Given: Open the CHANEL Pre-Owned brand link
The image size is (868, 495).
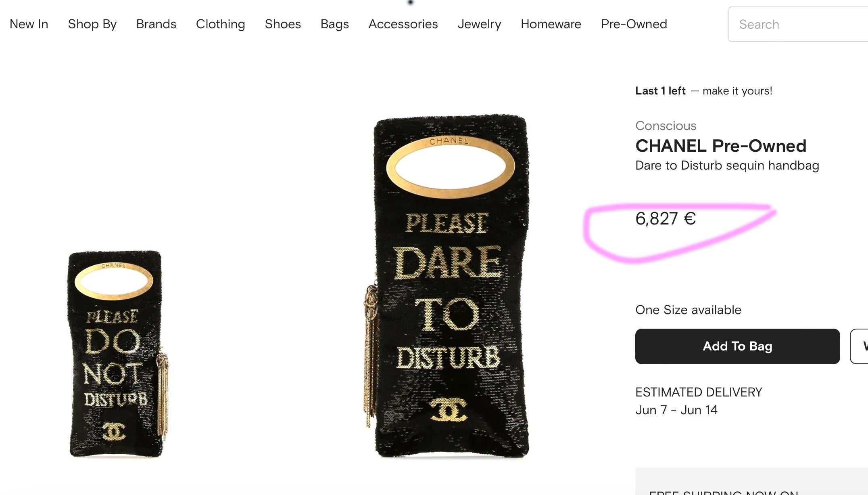Looking at the screenshot, I should [x=720, y=146].
